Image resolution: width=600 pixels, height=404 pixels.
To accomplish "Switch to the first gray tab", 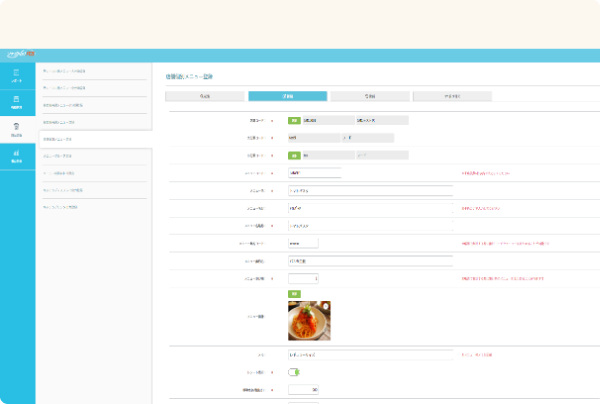I will (204, 96).
